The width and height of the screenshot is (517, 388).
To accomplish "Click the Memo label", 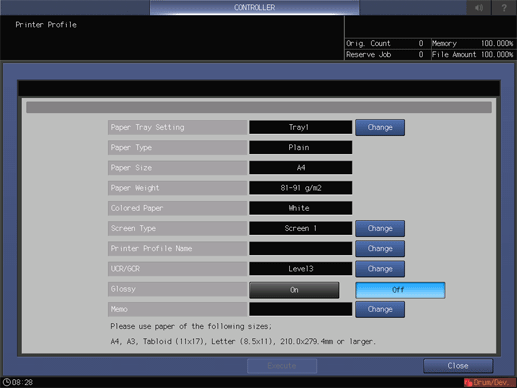I will (x=177, y=309).
